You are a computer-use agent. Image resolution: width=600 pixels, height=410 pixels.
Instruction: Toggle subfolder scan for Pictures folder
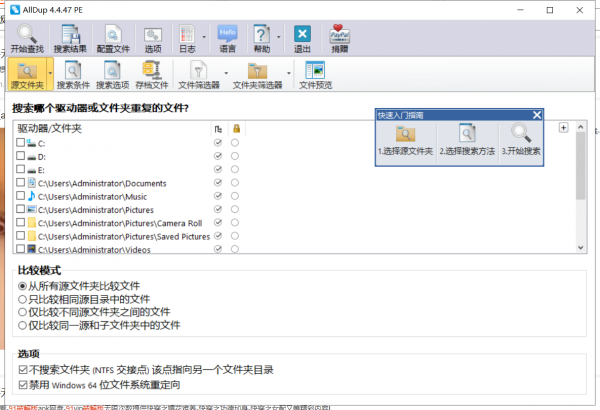click(x=218, y=209)
